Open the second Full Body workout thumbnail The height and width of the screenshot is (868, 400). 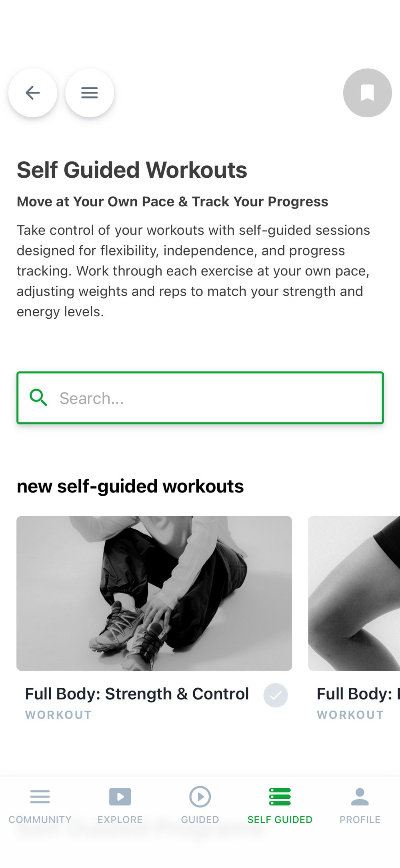[x=354, y=593]
